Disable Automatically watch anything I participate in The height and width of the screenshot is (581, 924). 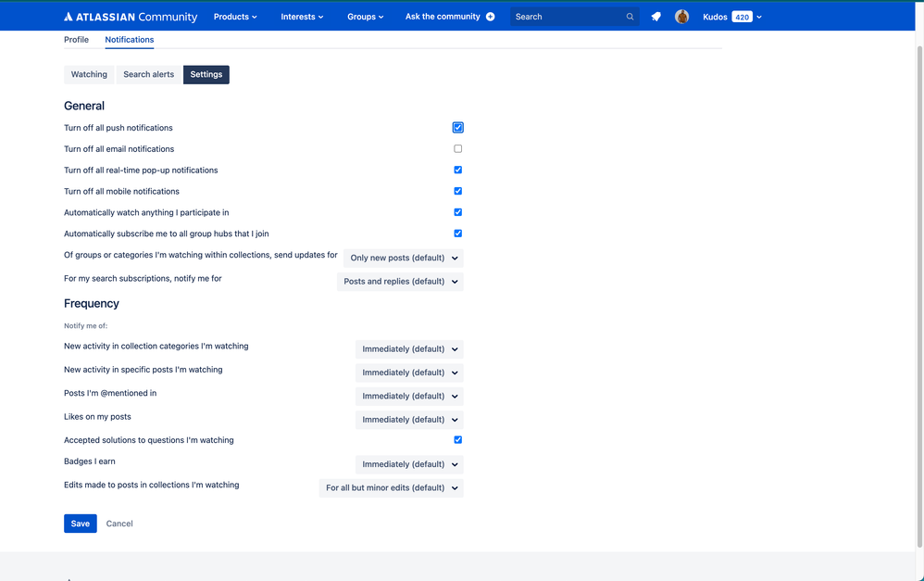pyautogui.click(x=457, y=212)
